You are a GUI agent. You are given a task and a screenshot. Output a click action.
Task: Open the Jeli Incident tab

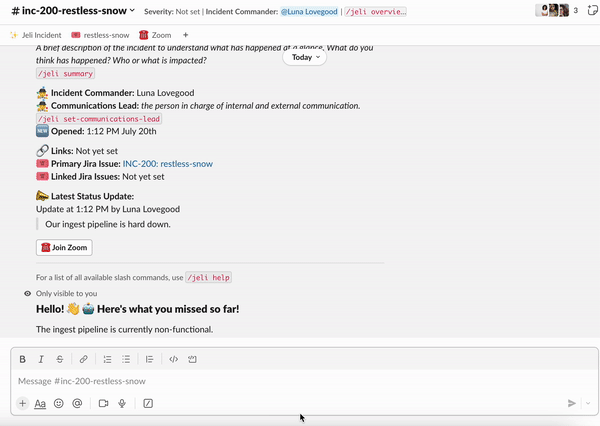[x=36, y=35]
